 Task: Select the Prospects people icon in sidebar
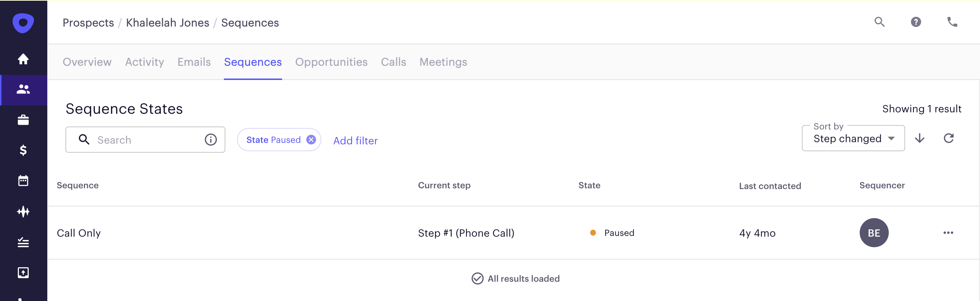23,90
